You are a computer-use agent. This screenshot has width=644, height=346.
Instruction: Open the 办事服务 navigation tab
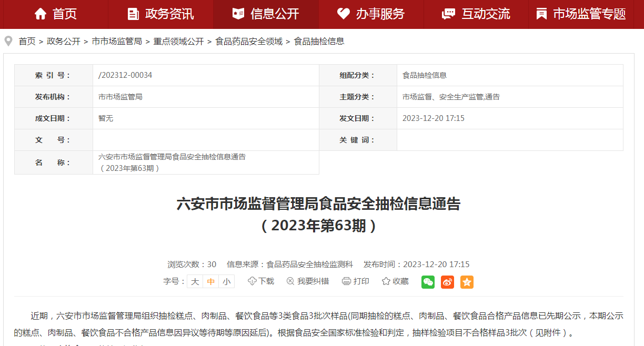[371, 14]
